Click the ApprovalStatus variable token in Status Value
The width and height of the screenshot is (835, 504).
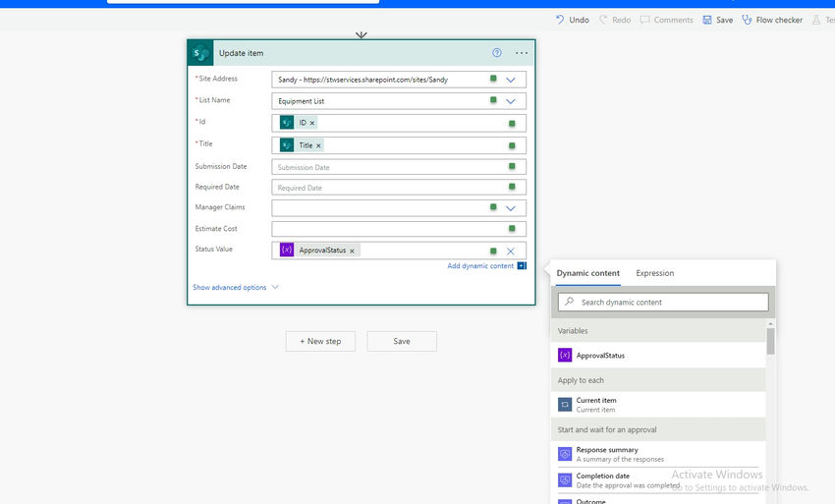pyautogui.click(x=319, y=250)
